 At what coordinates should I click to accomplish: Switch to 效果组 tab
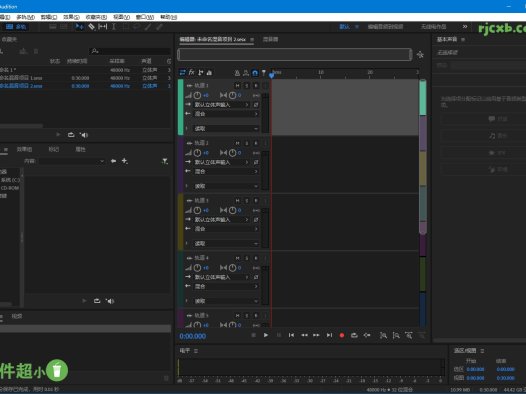tap(24, 149)
